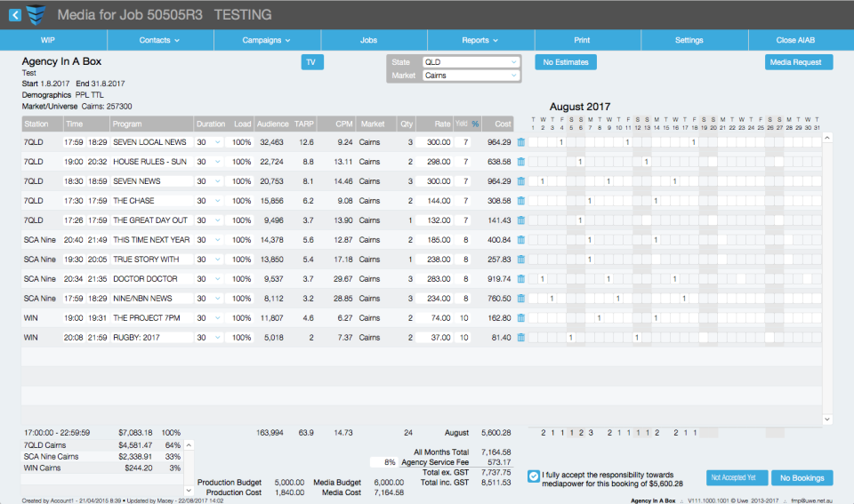
Task: Click the Not Accepted Yet button
Action: (x=737, y=478)
